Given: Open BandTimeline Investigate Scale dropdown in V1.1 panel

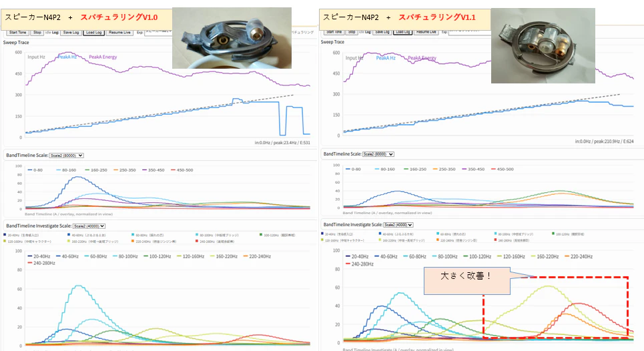Looking at the screenshot, I should 398,225.
